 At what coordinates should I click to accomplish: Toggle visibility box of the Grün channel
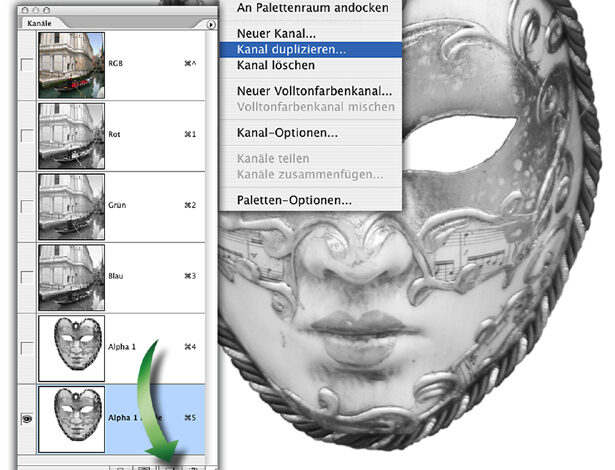[x=27, y=207]
